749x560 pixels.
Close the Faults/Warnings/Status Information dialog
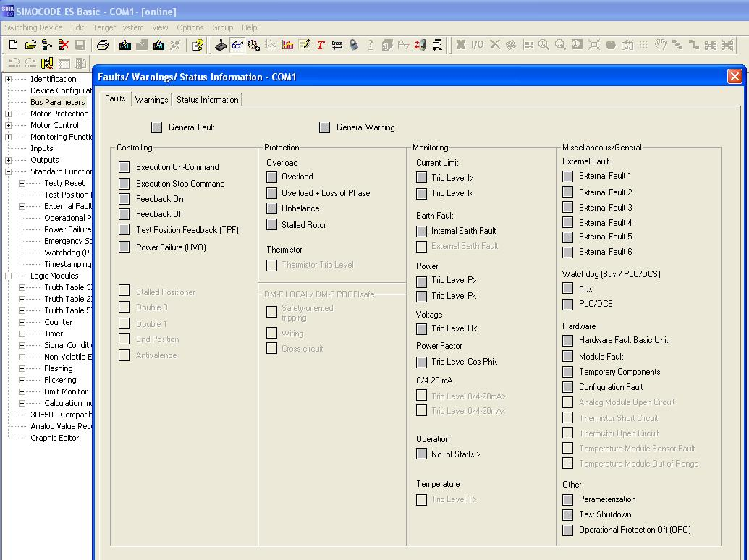coord(735,77)
